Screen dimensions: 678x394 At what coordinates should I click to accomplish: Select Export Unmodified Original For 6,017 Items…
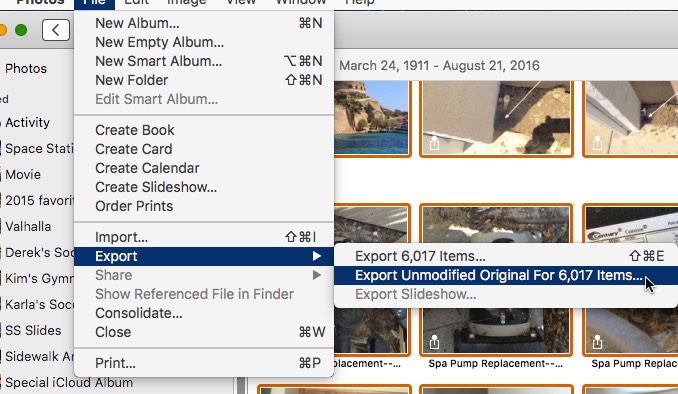(x=506, y=275)
